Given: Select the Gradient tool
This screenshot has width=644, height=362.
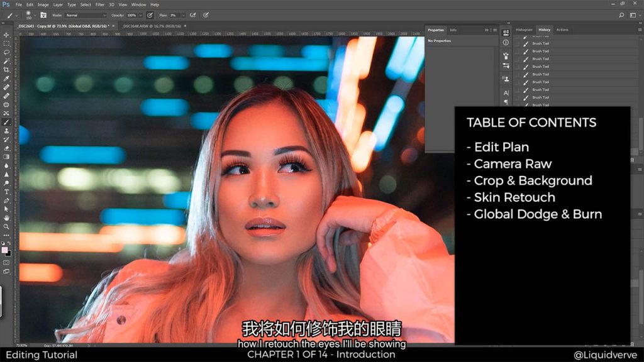Looking at the screenshot, I should 6,156.
